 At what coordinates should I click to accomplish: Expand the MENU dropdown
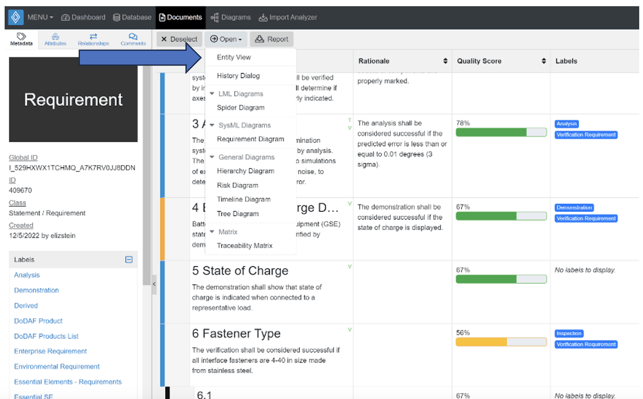[40, 17]
